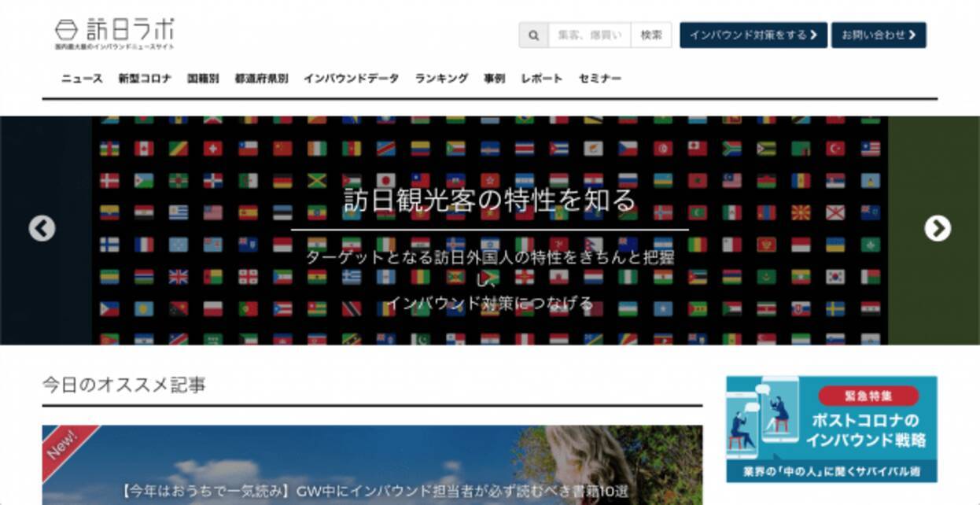Open the GW中にインバウンド担当者 article
Image resolution: width=980 pixels, height=505 pixels.
tap(373, 465)
